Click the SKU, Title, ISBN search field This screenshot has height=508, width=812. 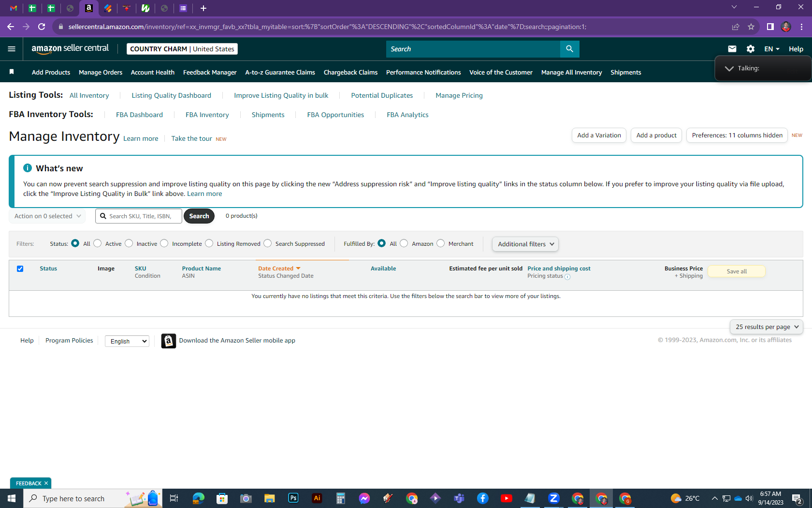point(139,216)
